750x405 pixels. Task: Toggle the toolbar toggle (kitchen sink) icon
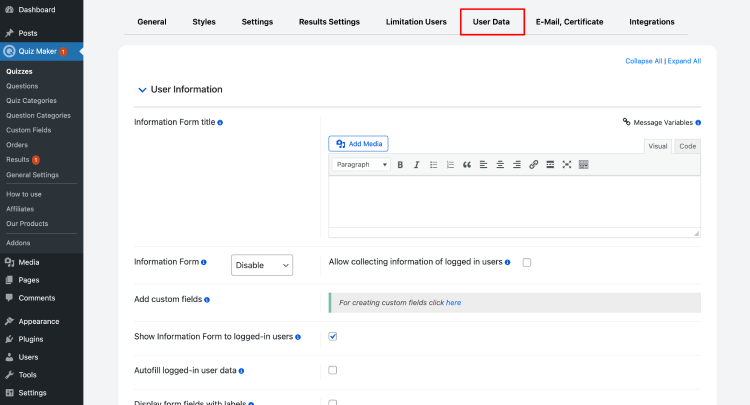click(584, 164)
